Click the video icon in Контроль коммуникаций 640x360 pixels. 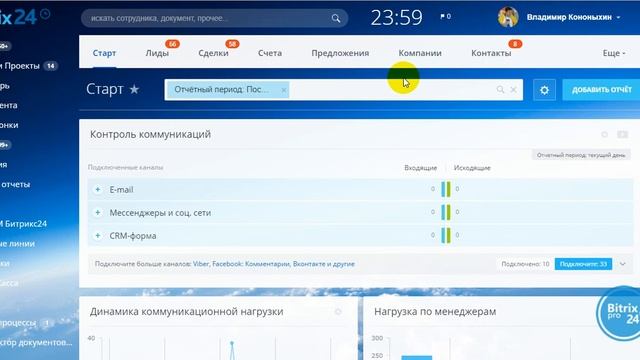point(622,134)
